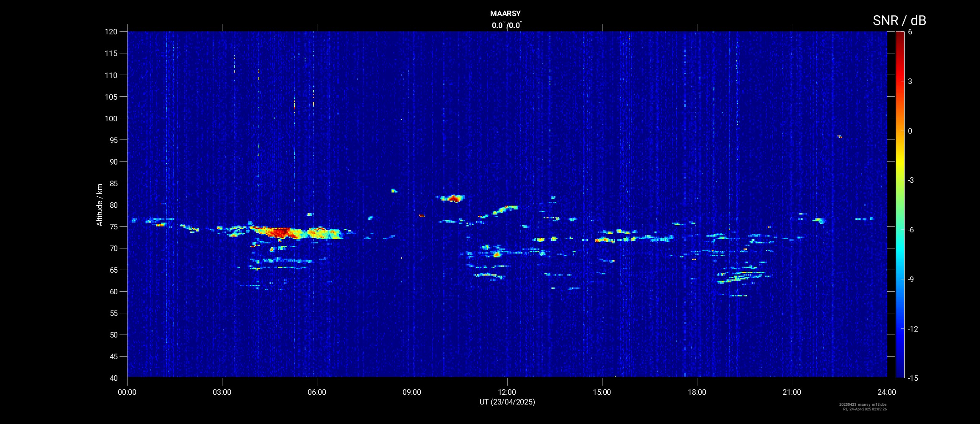Click the "MAARSY" plot title
Screen dimensions: 980x424
(505, 14)
